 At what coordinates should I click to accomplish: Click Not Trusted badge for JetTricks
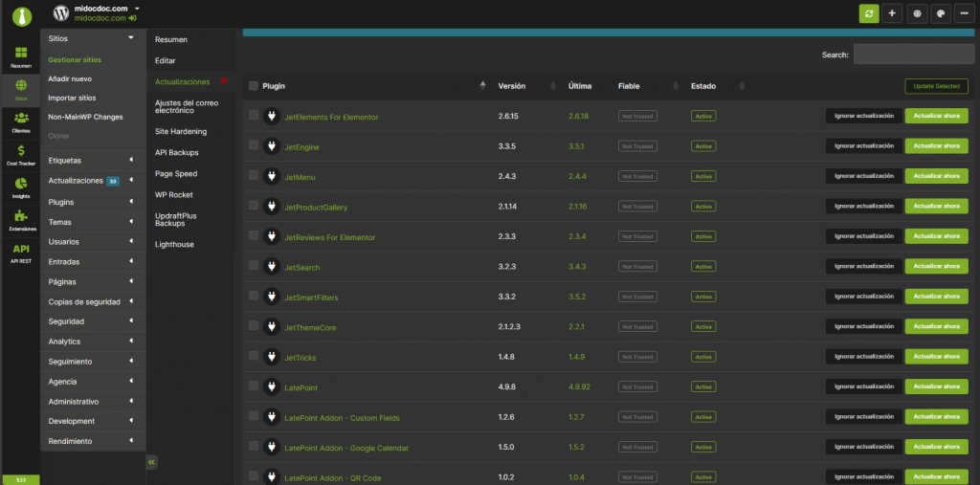coord(637,357)
